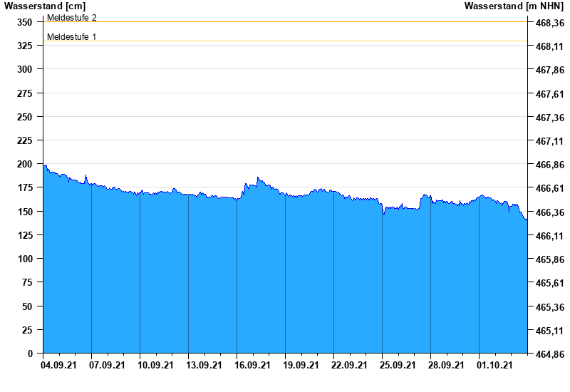
Task: Click the 325 cm axis value
Action: [x=25, y=46]
